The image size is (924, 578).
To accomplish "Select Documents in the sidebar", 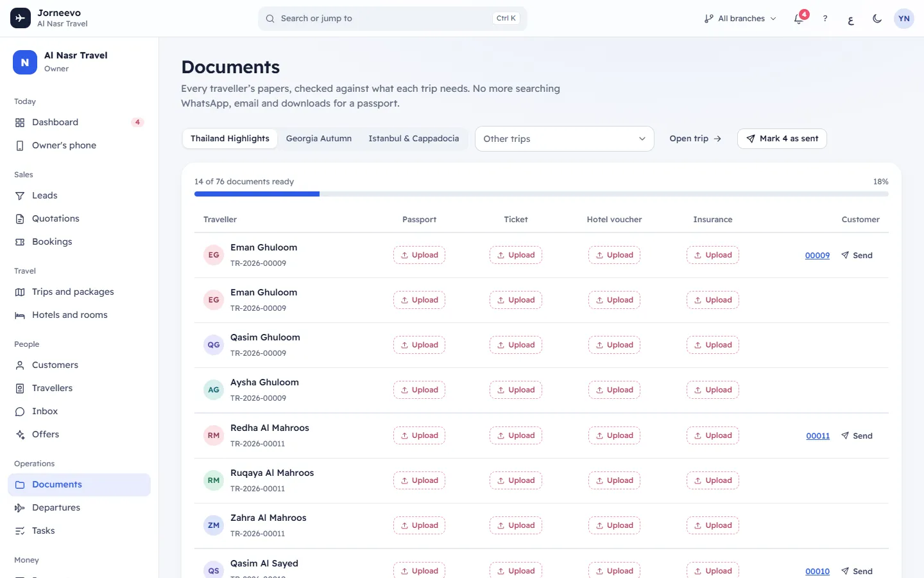I will (x=79, y=484).
